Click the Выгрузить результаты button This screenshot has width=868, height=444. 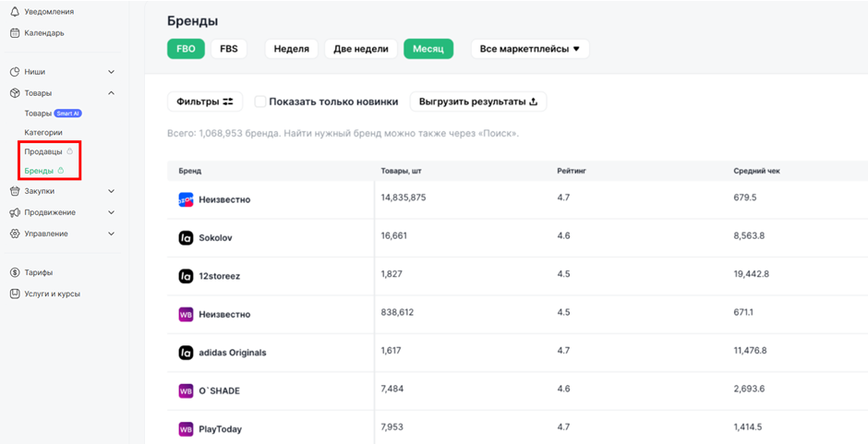coord(478,102)
